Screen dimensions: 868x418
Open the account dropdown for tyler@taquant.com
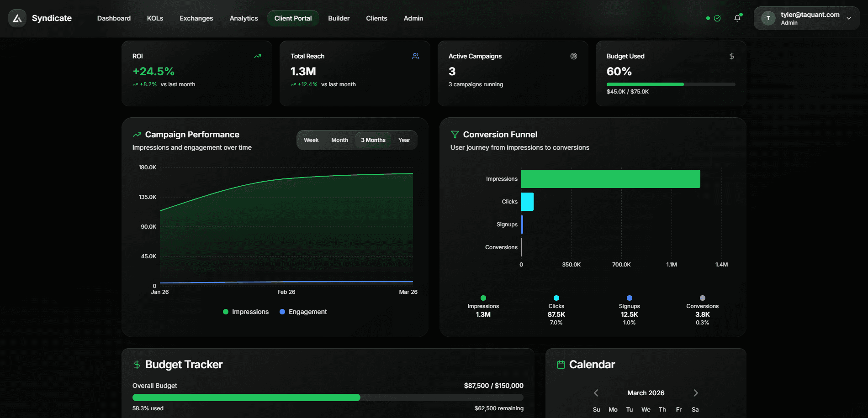tap(806, 18)
